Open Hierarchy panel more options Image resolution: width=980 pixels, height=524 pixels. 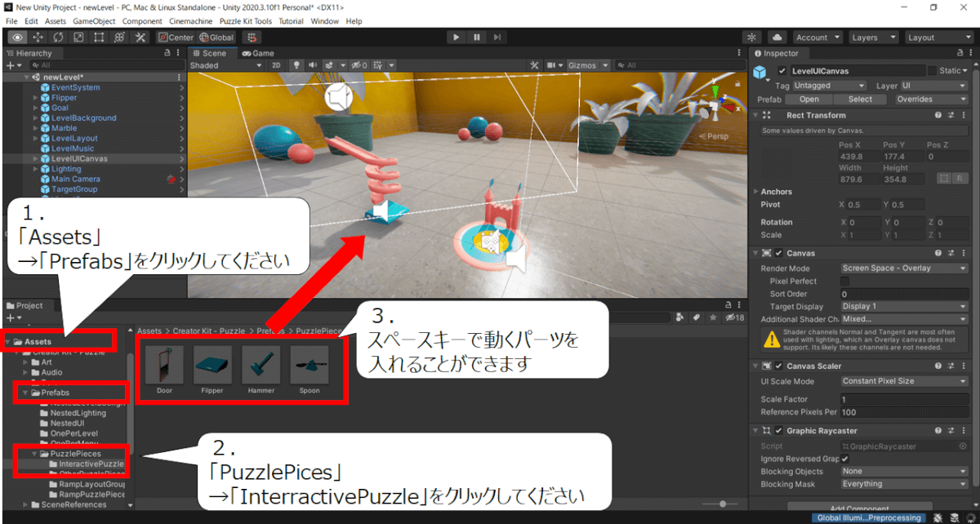point(178,53)
